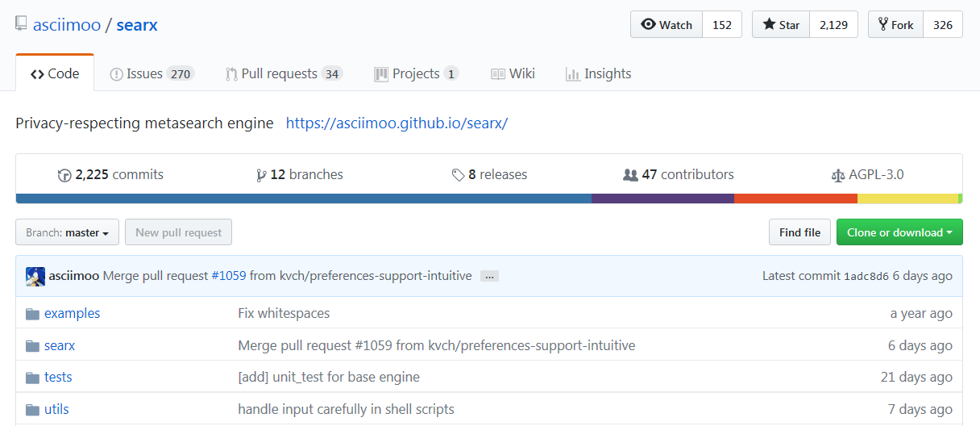The width and height of the screenshot is (980, 426).
Task: Click the asciimoo avatar in the commit bar
Action: pos(35,276)
